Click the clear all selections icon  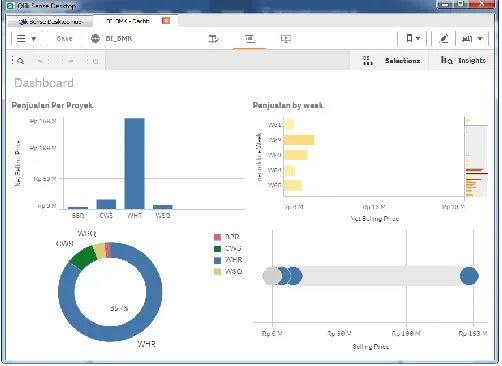(x=95, y=61)
